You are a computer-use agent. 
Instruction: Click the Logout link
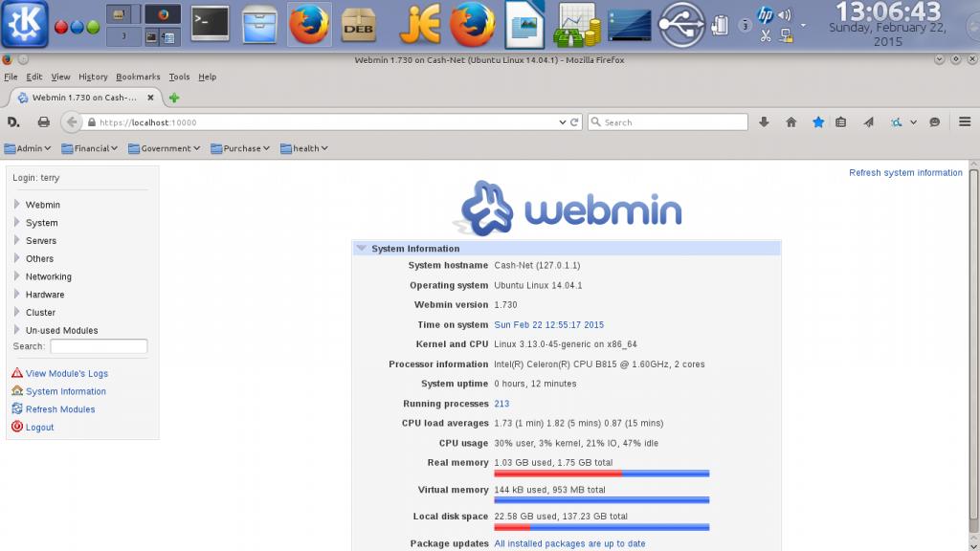click(x=39, y=428)
